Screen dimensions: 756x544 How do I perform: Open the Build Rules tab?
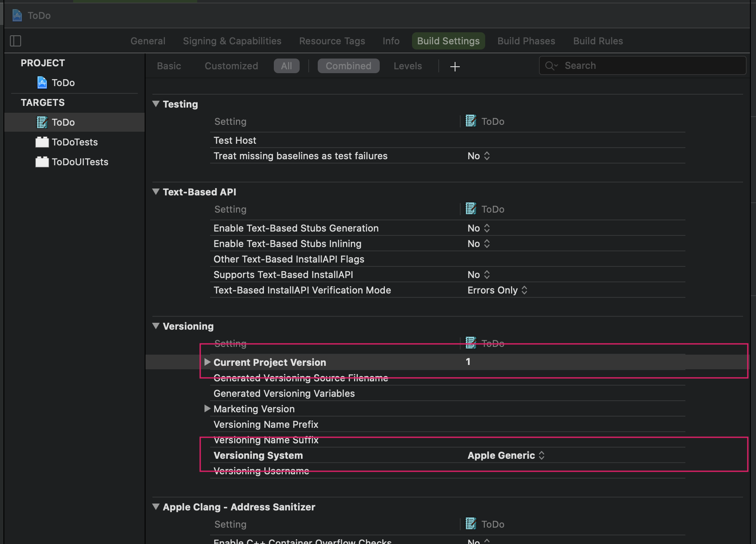pos(598,41)
